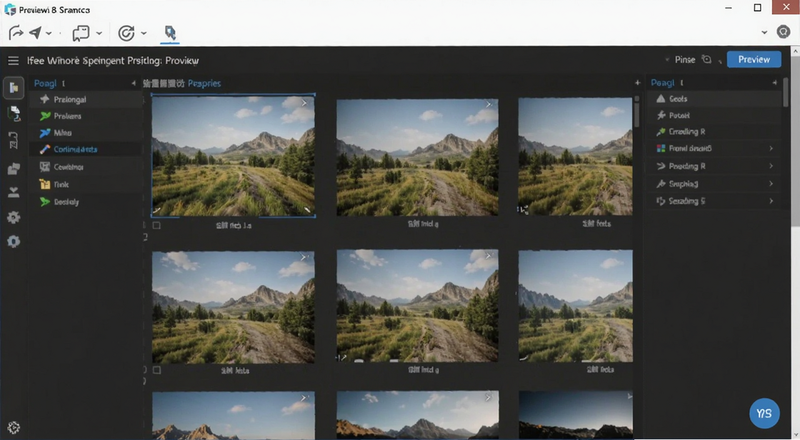Click the Pinse label in header

[685, 60]
